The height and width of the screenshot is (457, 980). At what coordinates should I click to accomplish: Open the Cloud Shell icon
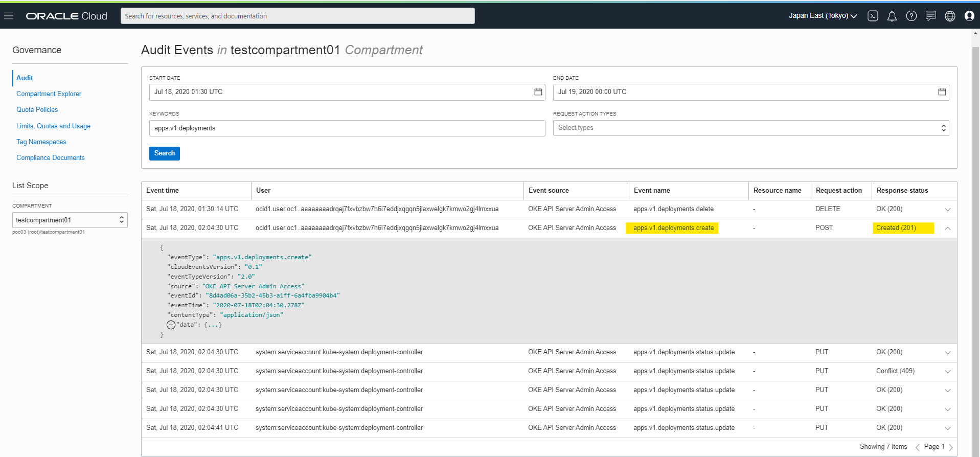coord(873,16)
